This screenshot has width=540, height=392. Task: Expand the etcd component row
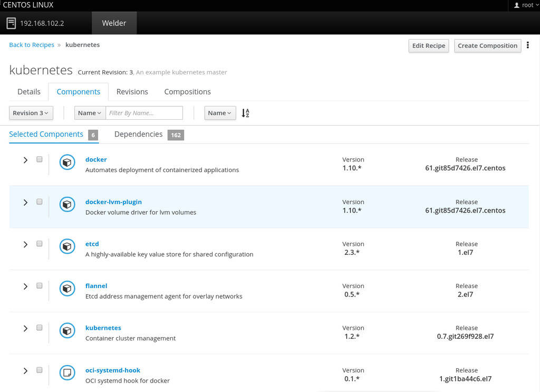coord(25,244)
